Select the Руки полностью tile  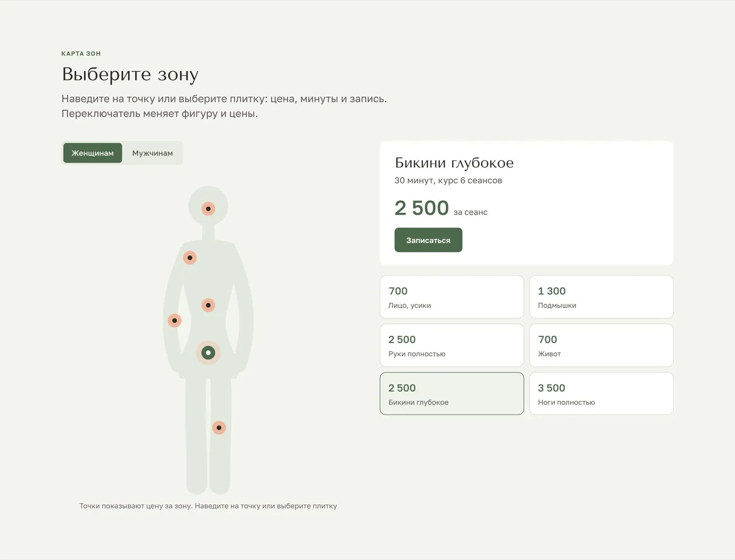coord(452,345)
